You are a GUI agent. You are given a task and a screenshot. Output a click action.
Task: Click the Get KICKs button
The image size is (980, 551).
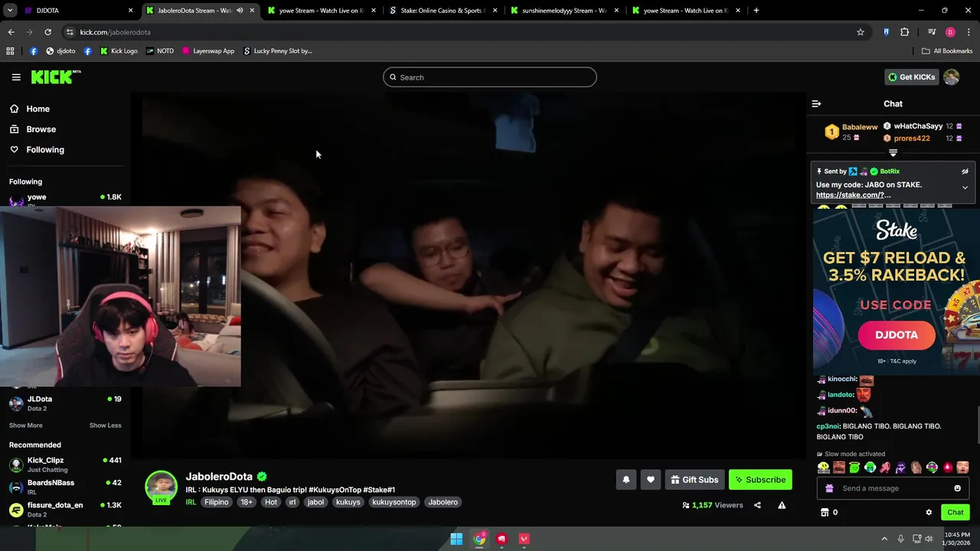point(911,77)
